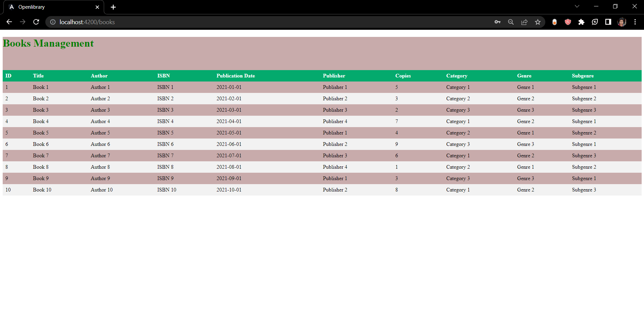Screen dimensions: 644x330
Task: Open the three-dot browser menu
Action: [635, 22]
